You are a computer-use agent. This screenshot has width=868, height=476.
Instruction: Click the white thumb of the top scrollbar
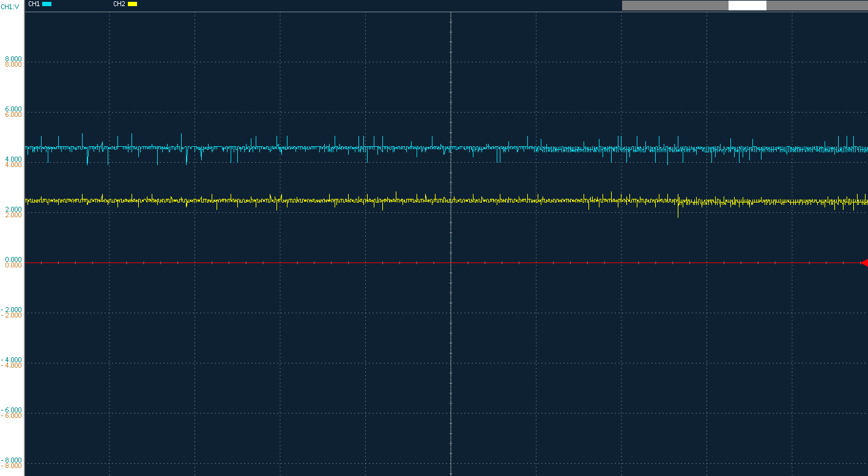tap(746, 5)
